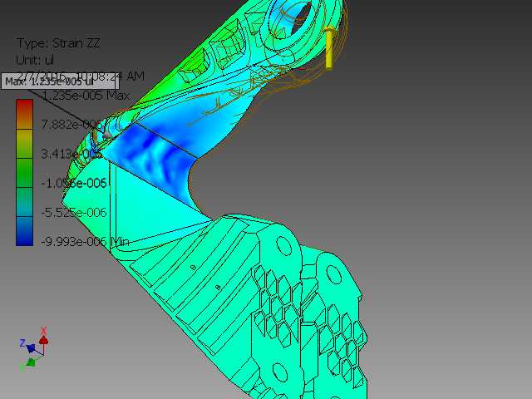The image size is (532, 399).
Task: Click the '-5.525e-006' legend value
Action: pos(74,213)
